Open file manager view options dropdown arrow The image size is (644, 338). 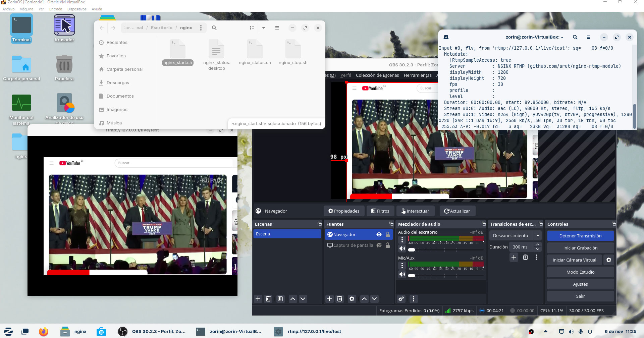point(264,28)
